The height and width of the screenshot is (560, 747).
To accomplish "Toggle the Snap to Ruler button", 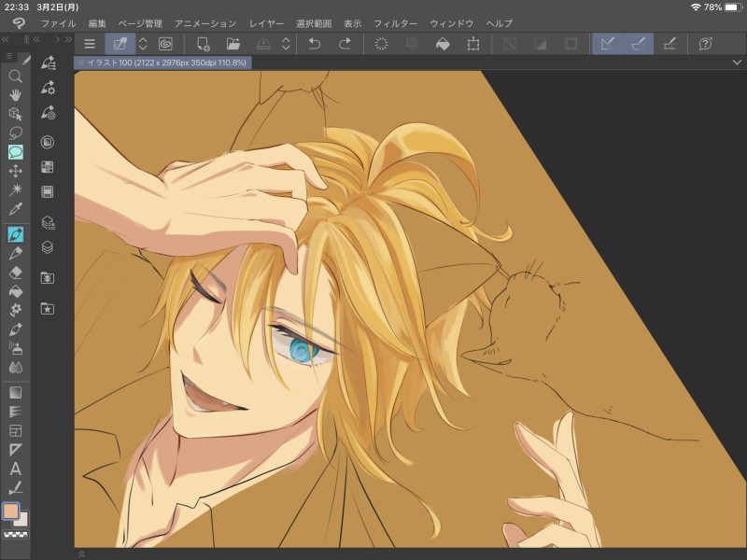I will tap(608, 44).
